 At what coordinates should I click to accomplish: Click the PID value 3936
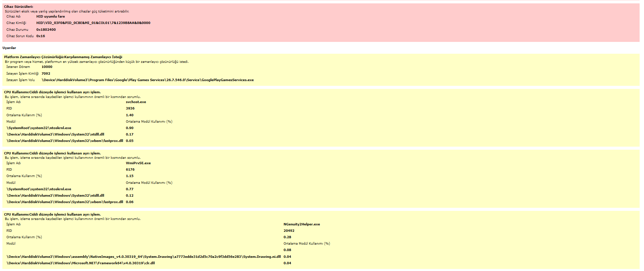click(x=130, y=108)
